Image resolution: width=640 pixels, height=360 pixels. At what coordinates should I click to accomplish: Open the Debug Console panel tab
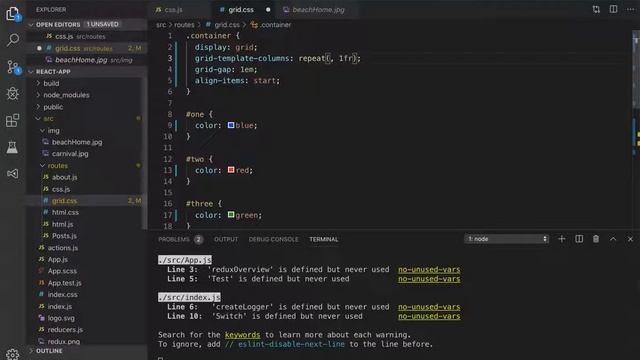coord(273,239)
